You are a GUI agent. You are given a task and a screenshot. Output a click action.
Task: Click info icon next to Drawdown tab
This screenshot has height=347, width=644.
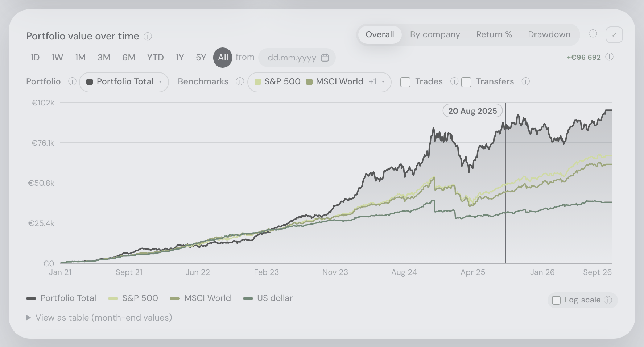593,34
